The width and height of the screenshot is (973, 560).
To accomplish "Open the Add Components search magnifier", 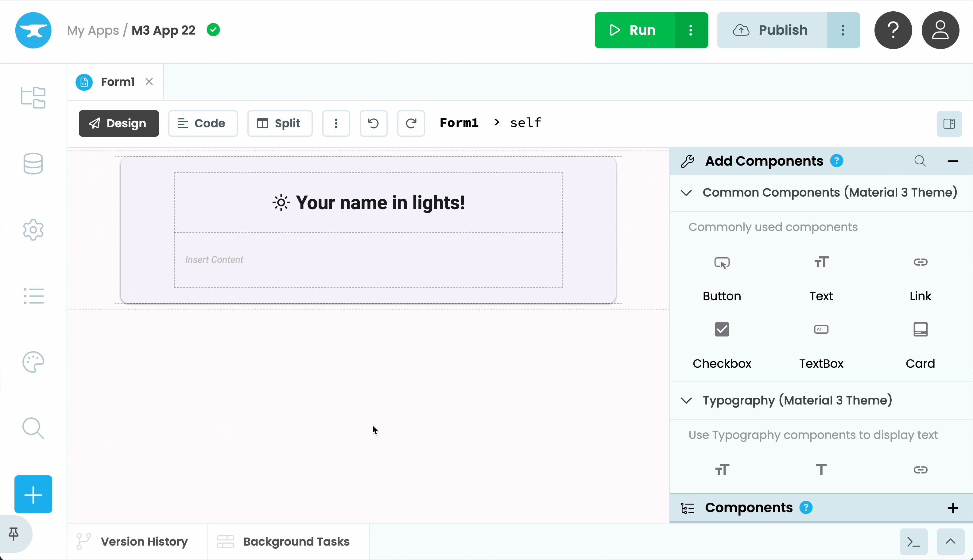I will (x=920, y=161).
